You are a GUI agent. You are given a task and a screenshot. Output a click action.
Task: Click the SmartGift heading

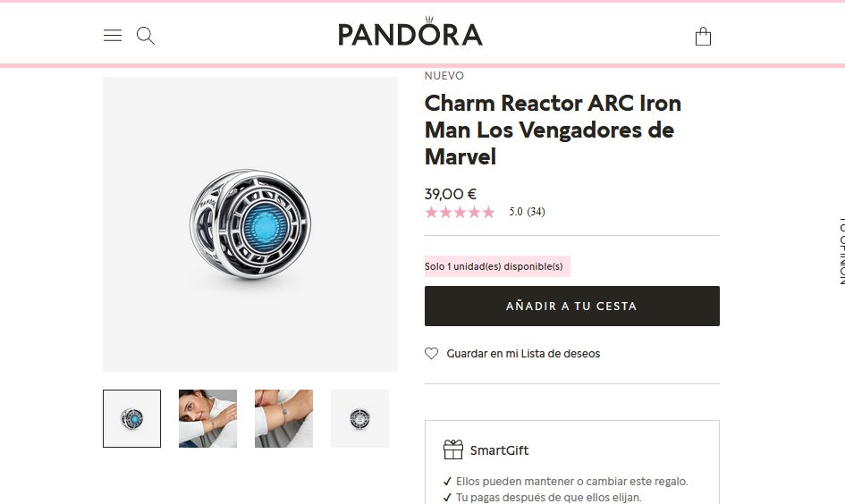(499, 450)
